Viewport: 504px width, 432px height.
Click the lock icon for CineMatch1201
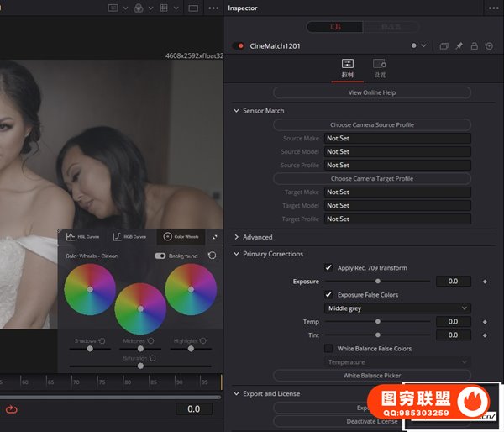click(474, 45)
